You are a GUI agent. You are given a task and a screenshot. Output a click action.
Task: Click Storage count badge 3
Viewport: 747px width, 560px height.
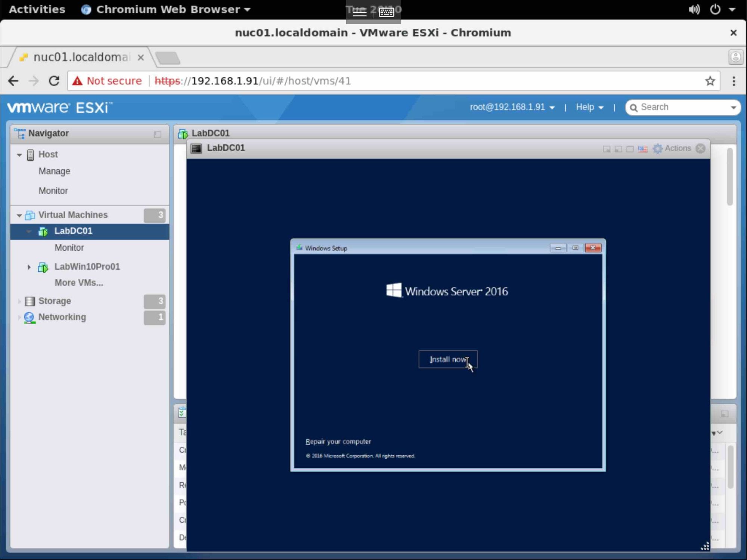155,301
